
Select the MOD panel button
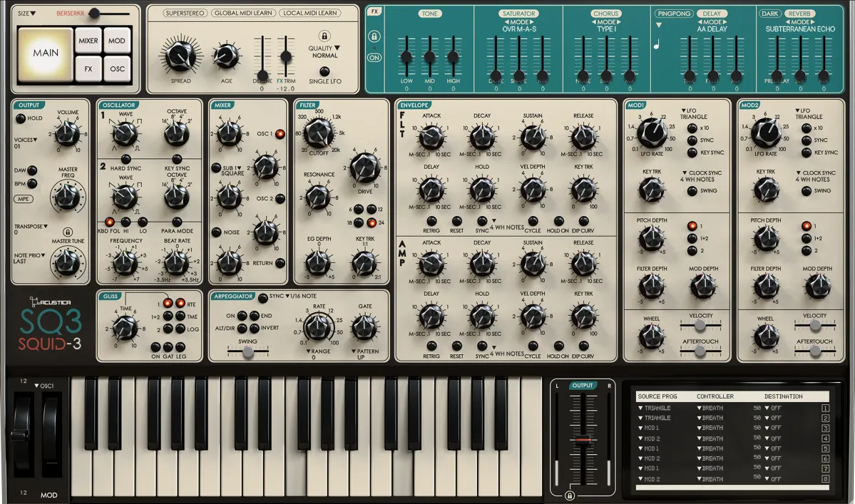click(x=116, y=40)
